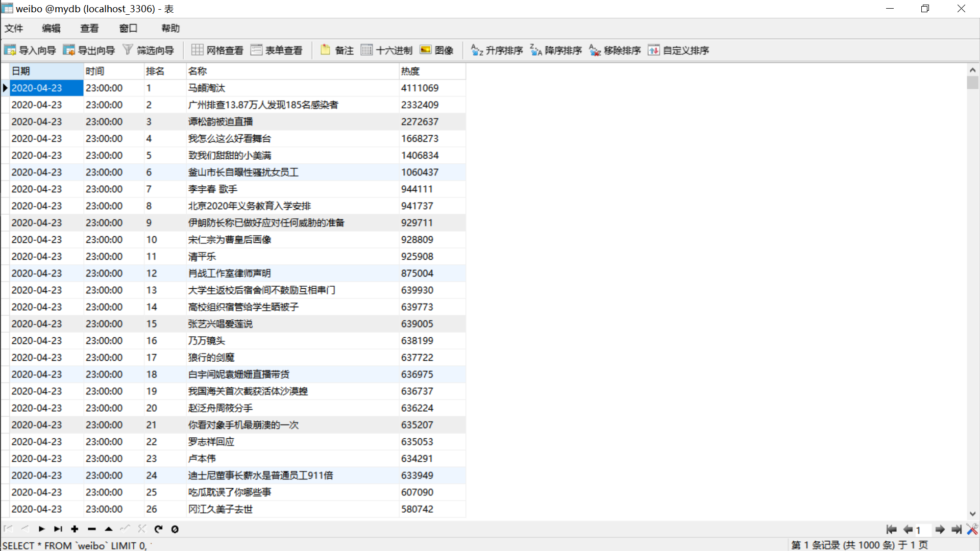Select cell 冈江久美子去世

pyautogui.click(x=292, y=509)
